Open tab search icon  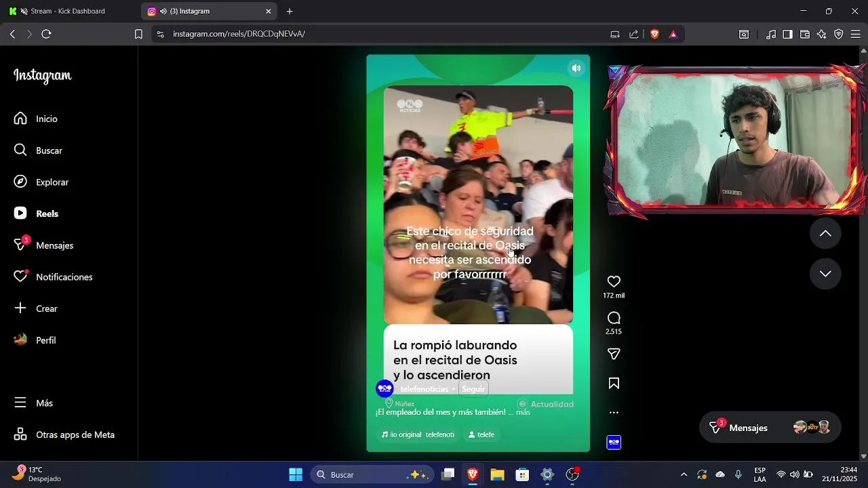point(744,34)
